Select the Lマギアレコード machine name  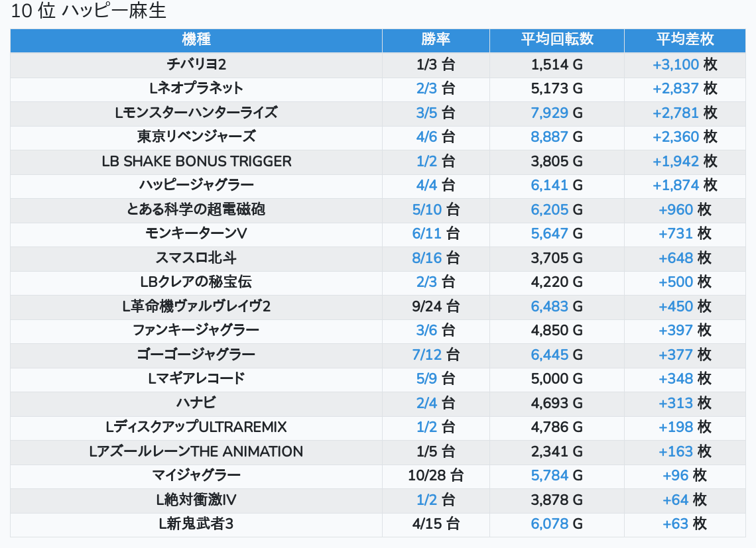196,378
